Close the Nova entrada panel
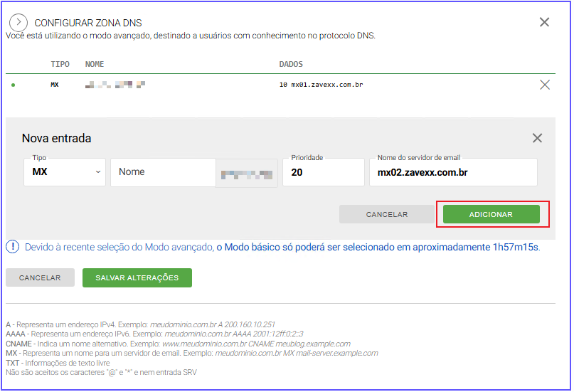 537,138
